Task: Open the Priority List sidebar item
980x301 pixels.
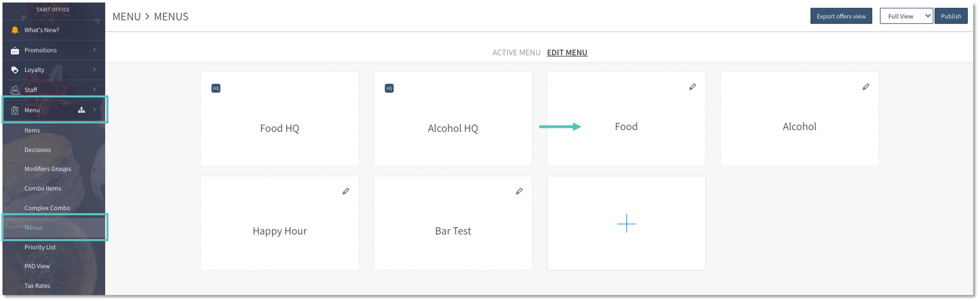Action: tap(40, 247)
